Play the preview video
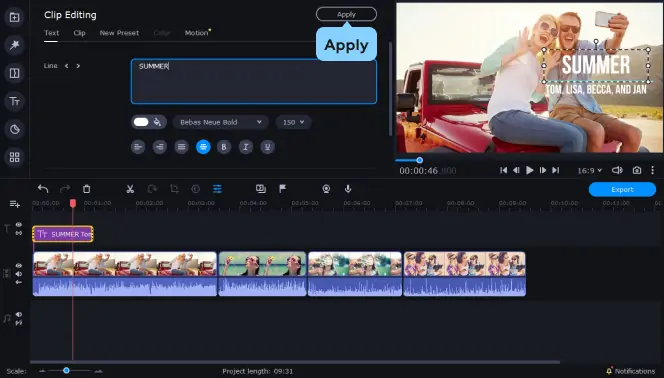Screen dimensions: 664x378 tap(529, 170)
